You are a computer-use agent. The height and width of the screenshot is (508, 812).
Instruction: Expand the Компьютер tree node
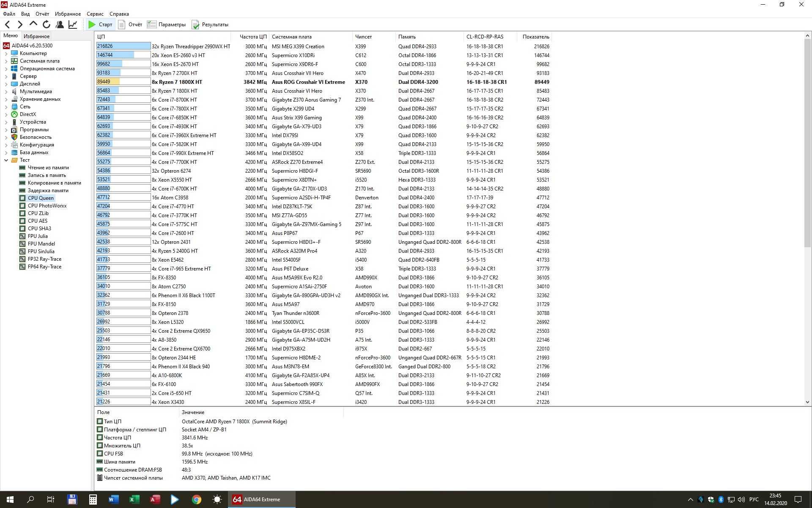point(6,54)
